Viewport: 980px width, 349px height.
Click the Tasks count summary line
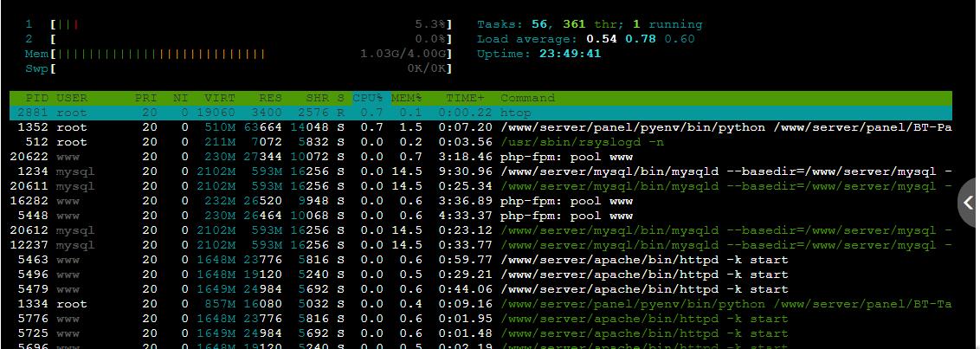[x=590, y=24]
